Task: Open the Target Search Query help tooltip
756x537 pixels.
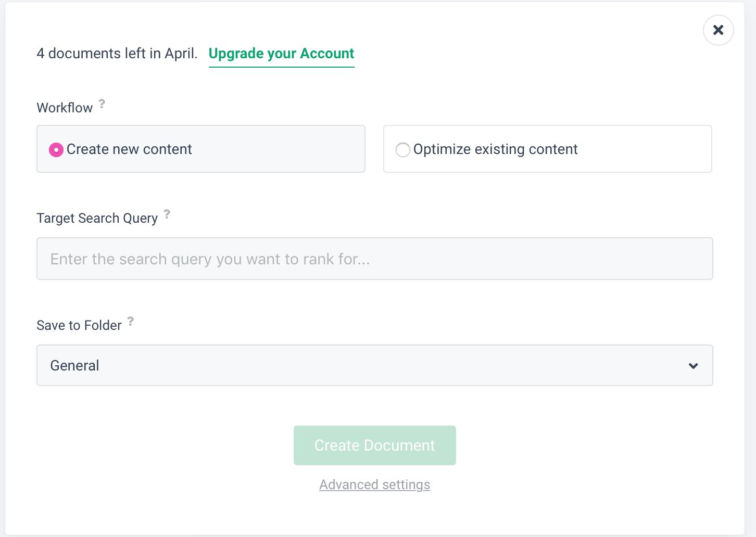Action: point(167,214)
